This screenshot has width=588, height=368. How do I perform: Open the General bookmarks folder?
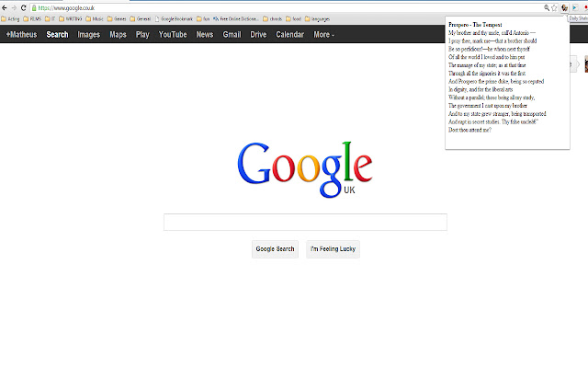click(141, 18)
